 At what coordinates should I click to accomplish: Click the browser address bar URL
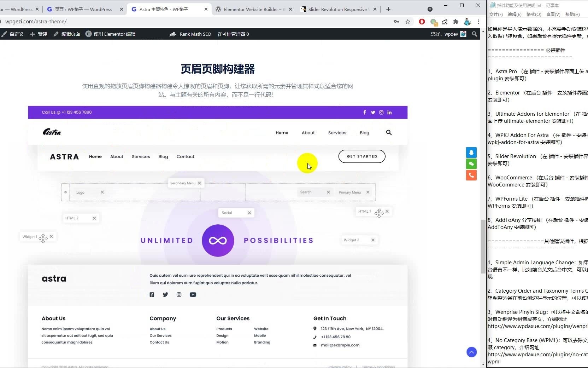point(36,22)
